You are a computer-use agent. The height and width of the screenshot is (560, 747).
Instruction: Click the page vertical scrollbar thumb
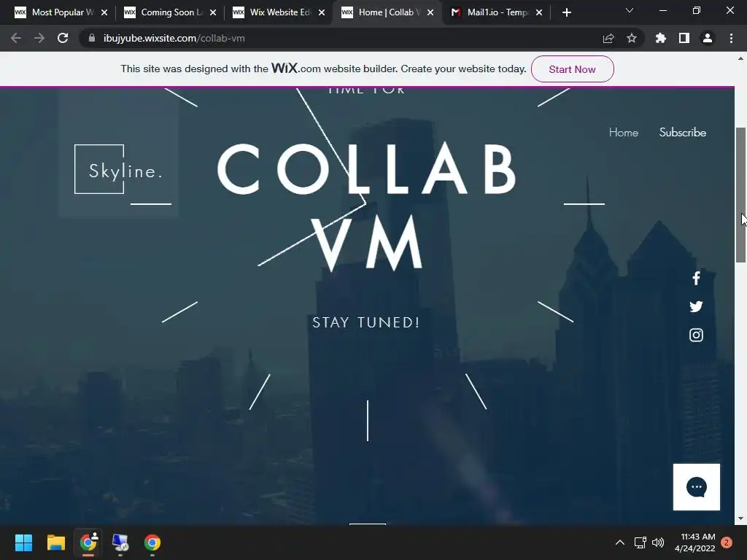[740, 195]
